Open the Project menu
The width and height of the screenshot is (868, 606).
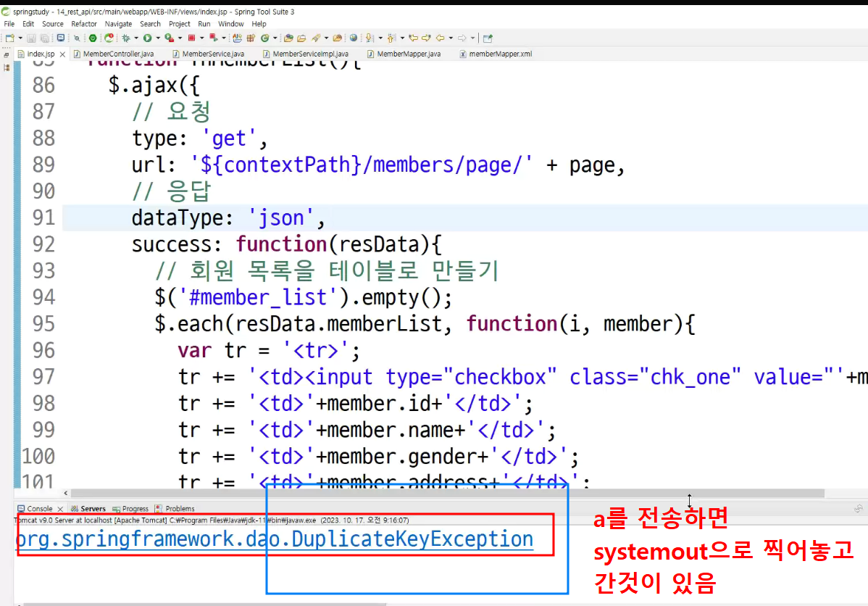[180, 24]
